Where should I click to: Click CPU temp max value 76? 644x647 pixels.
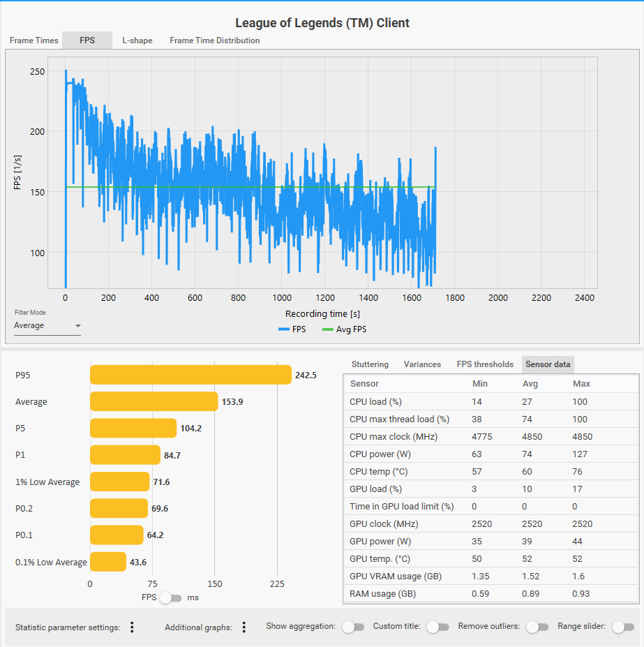coord(577,472)
